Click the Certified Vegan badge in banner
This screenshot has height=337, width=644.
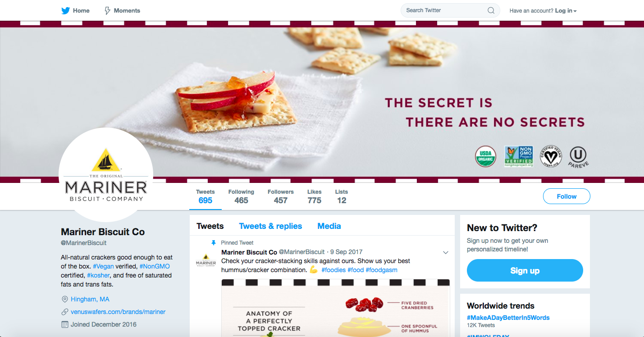pyautogui.click(x=551, y=156)
